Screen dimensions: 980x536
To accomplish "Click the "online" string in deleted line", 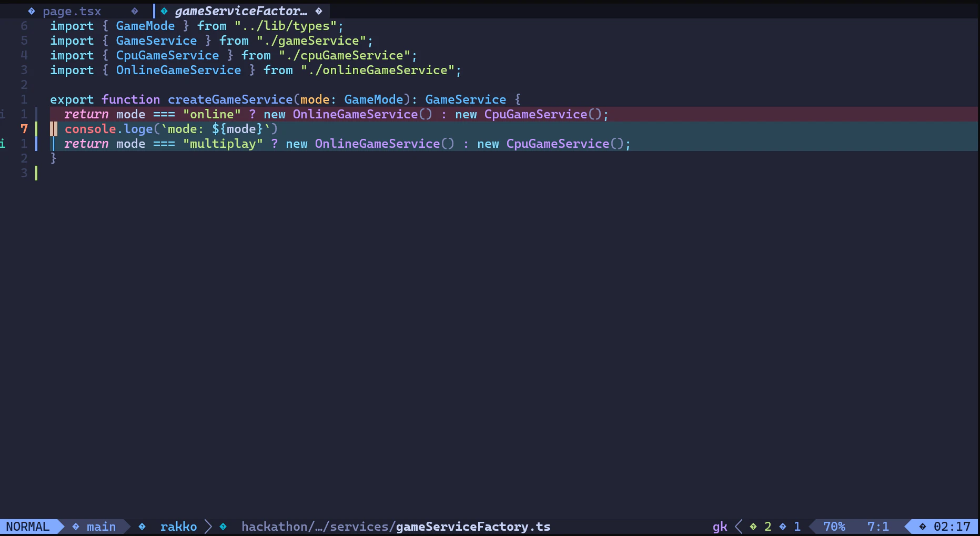I will (x=211, y=114).
